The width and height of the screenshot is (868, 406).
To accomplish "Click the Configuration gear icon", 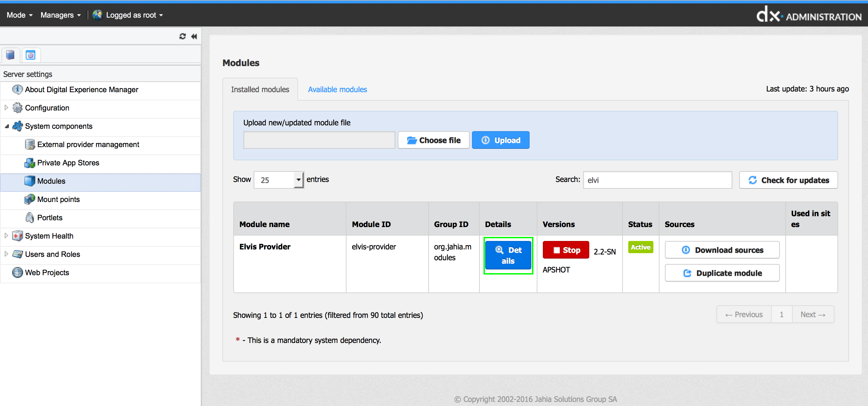I will [17, 108].
